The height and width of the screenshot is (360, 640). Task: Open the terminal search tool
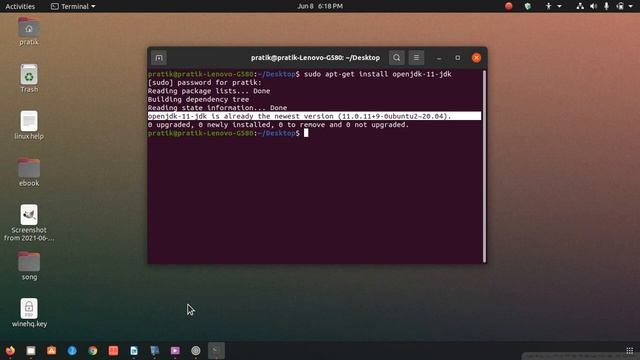click(396, 58)
